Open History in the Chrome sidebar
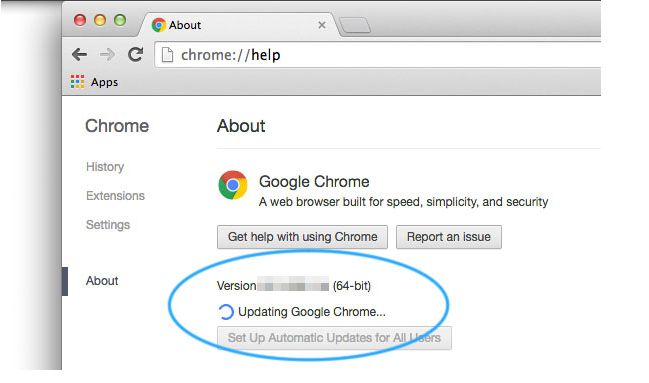The width and height of the screenshot is (649, 383). coord(105,166)
